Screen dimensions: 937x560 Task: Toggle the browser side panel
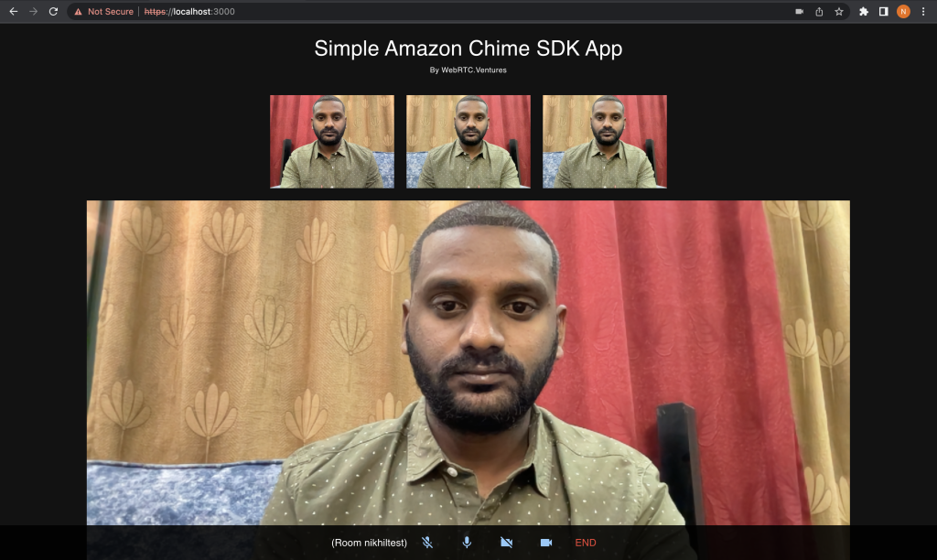(883, 11)
